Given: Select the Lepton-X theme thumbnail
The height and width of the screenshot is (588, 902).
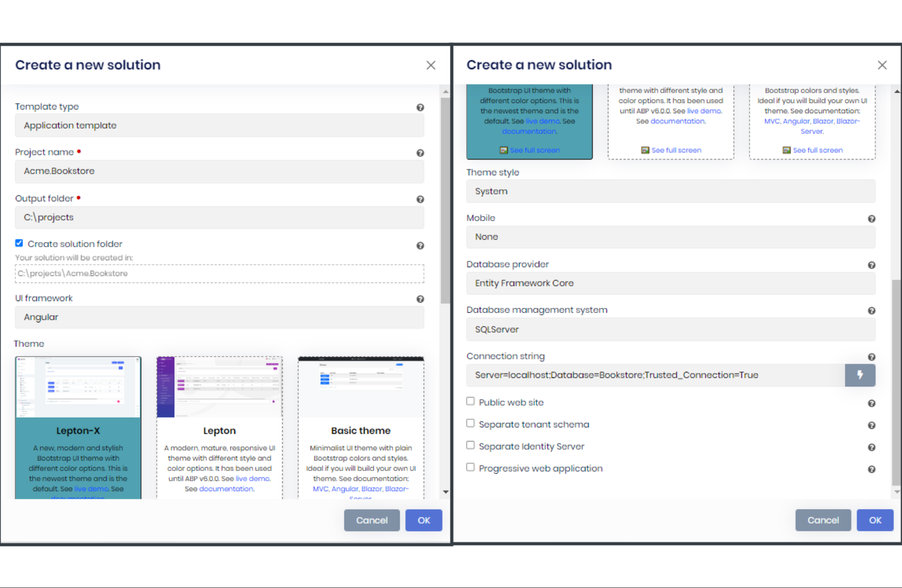Looking at the screenshot, I should coord(78,387).
